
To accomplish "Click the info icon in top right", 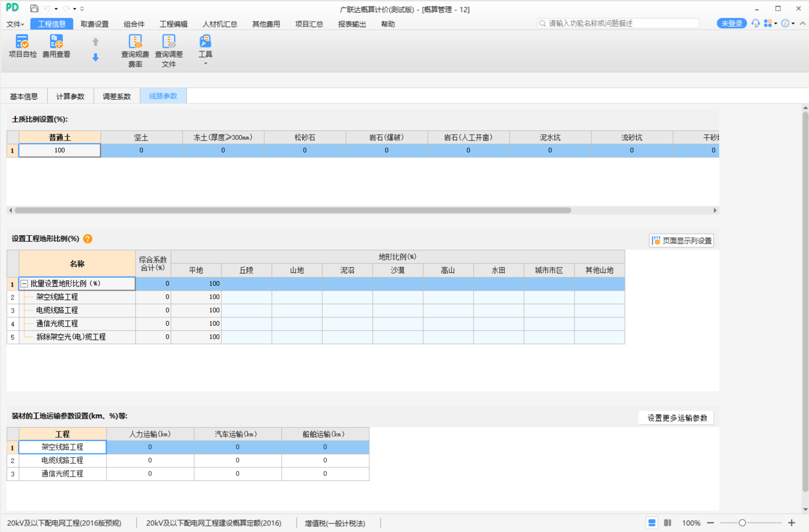I will tap(785, 24).
